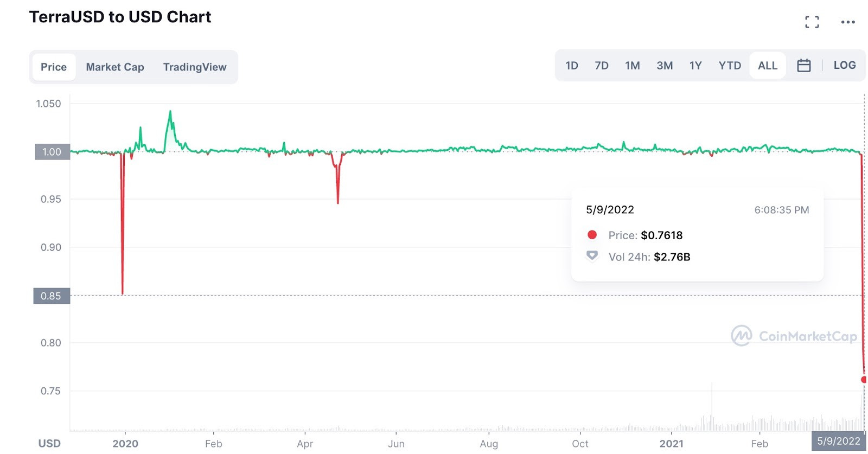868x454 pixels.
Task: Click the 1.050 price axis label
Action: tap(48, 104)
